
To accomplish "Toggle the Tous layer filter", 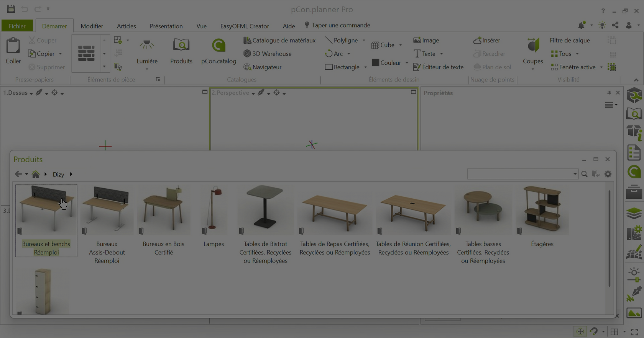I will [x=561, y=54].
